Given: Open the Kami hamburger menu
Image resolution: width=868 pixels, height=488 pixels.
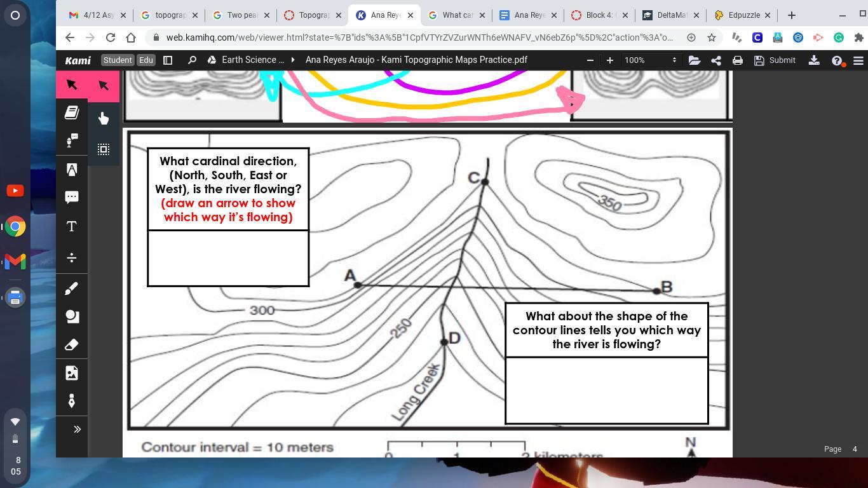Looking at the screenshot, I should [858, 60].
